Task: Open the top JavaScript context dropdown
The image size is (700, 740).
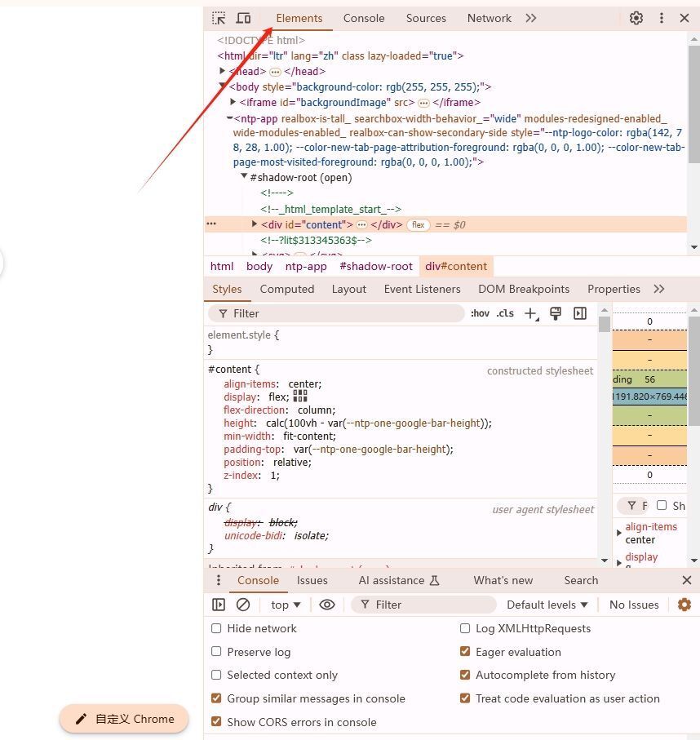Action: point(286,605)
